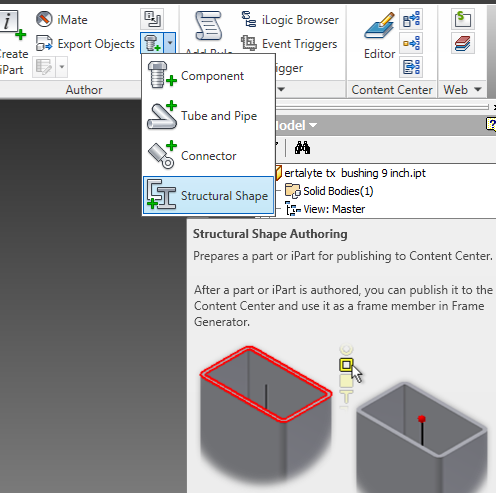
Task: Click the browser help question icon
Action: (491, 124)
